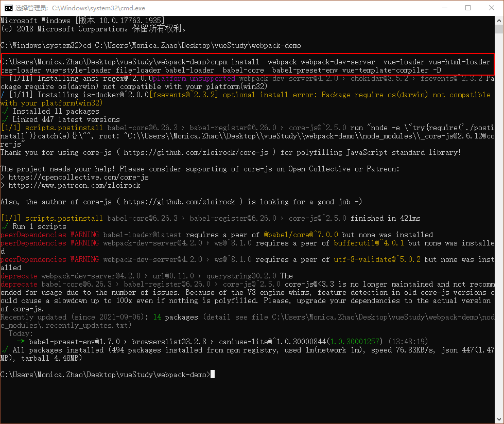
Task: Click 'Today:' label in output
Action: pyautogui.click(x=21, y=333)
